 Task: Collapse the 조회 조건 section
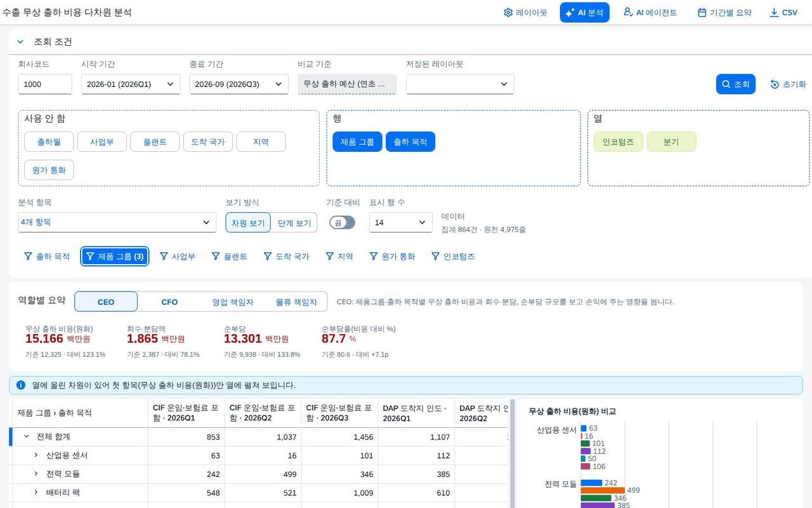[x=21, y=42]
